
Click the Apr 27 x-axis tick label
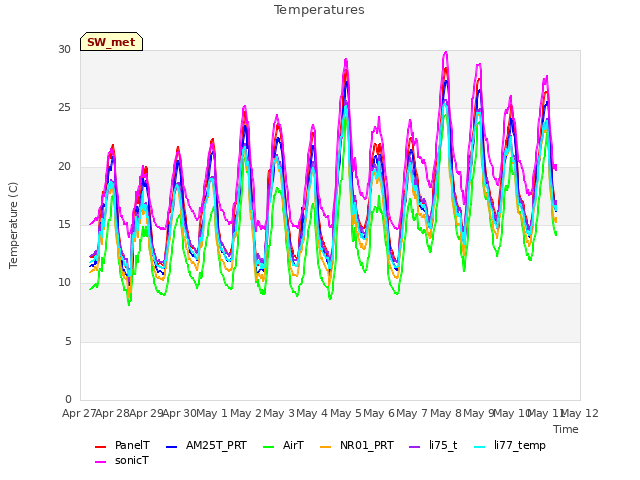tap(79, 413)
